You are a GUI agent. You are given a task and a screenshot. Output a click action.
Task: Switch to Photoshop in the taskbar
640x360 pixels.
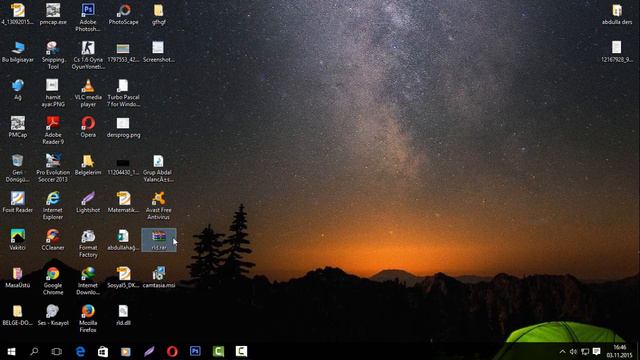tap(195, 351)
